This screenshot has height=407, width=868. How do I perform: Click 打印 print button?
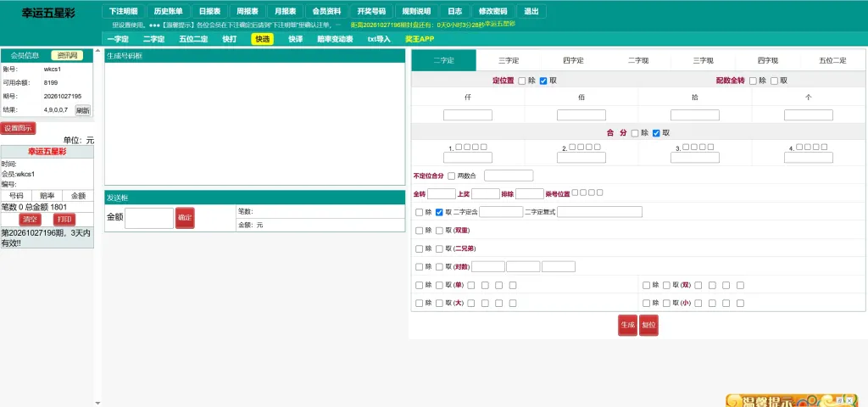[x=64, y=220]
